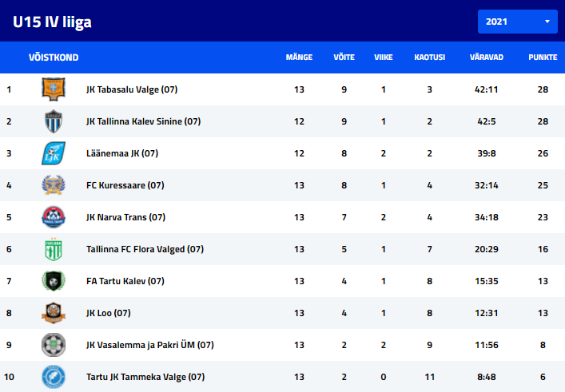Click JK Loo team logo
This screenshot has width=565, height=392.
pyautogui.click(x=54, y=313)
